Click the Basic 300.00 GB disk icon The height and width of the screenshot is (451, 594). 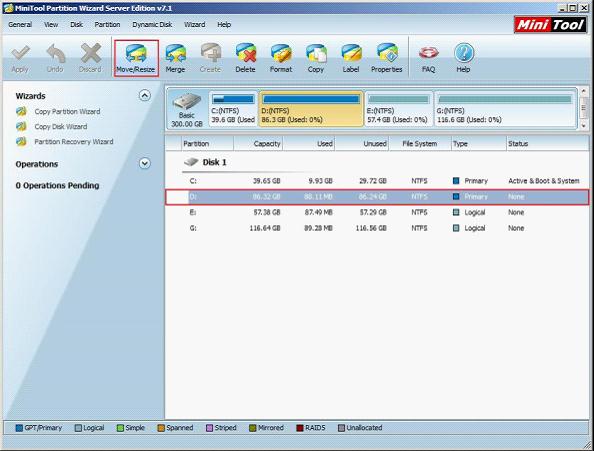click(187, 101)
